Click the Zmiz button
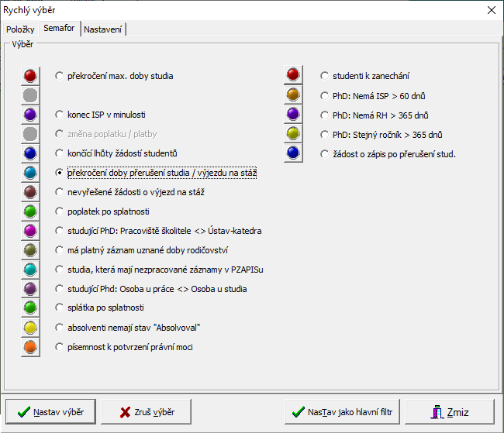This screenshot has height=433, width=504. [449, 411]
